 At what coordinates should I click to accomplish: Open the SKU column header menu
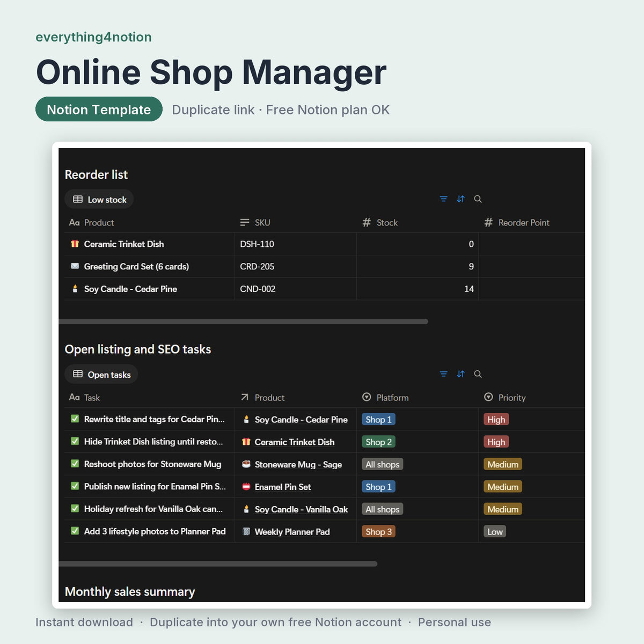(255, 222)
